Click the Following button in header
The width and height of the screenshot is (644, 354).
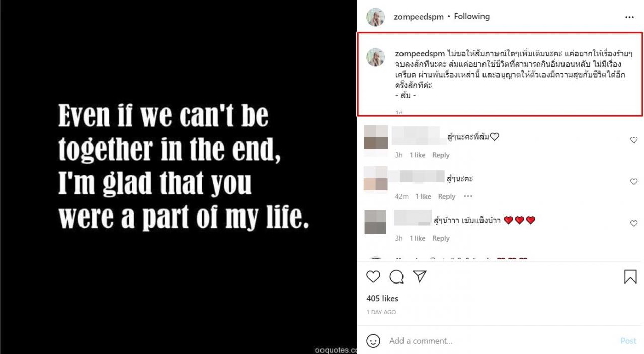471,16
